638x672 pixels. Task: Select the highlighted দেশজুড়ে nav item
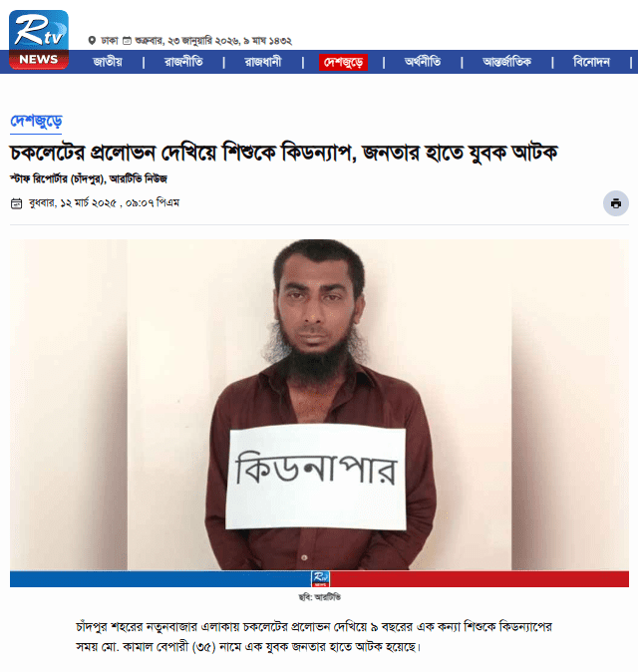pyautogui.click(x=343, y=63)
